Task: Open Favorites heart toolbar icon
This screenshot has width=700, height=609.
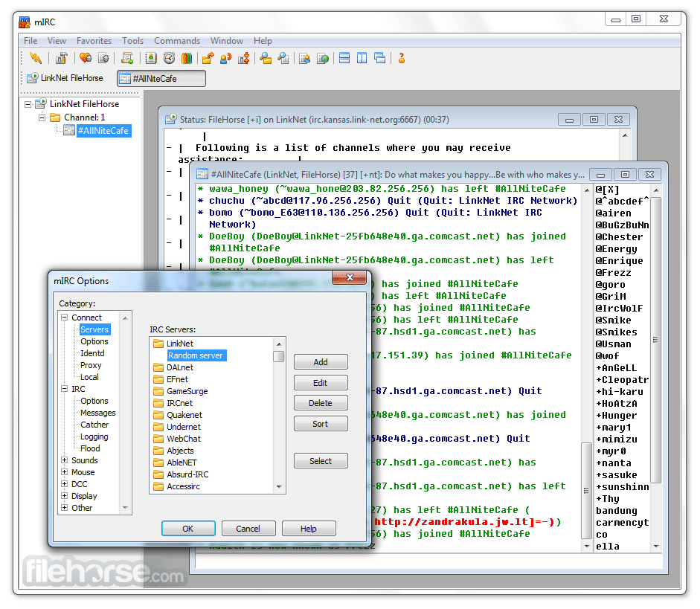Action: (x=86, y=58)
